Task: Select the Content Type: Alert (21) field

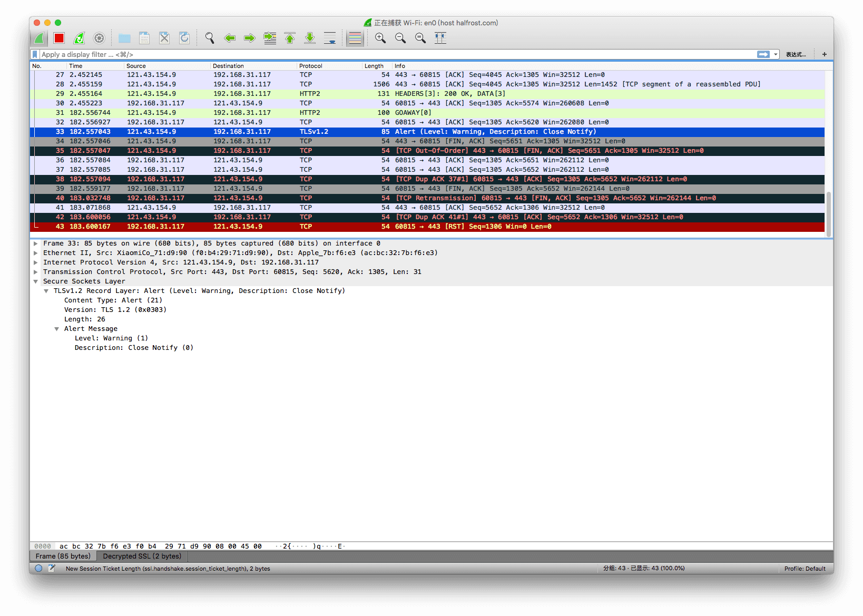Action: pyautogui.click(x=113, y=300)
